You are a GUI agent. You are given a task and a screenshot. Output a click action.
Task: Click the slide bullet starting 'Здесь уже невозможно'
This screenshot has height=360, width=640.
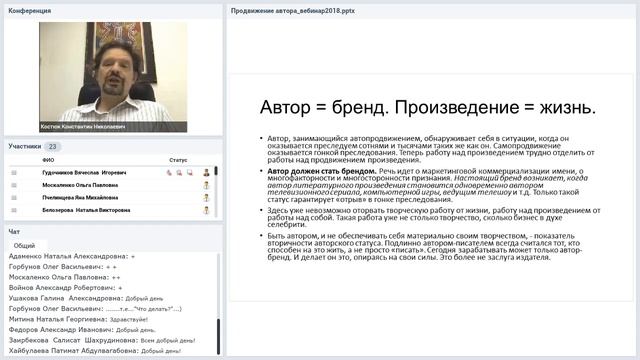tap(433, 218)
